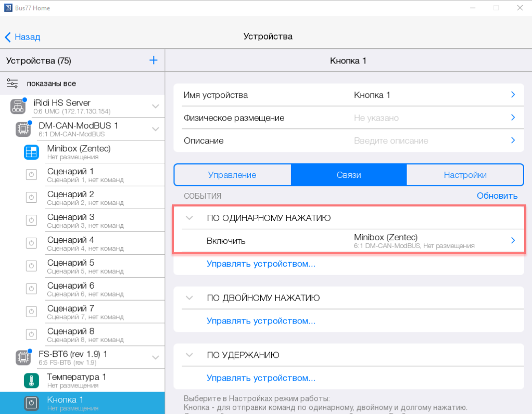Click the Температура 1 thermometer icon
The width and height of the screenshot is (532, 414).
[31, 381]
